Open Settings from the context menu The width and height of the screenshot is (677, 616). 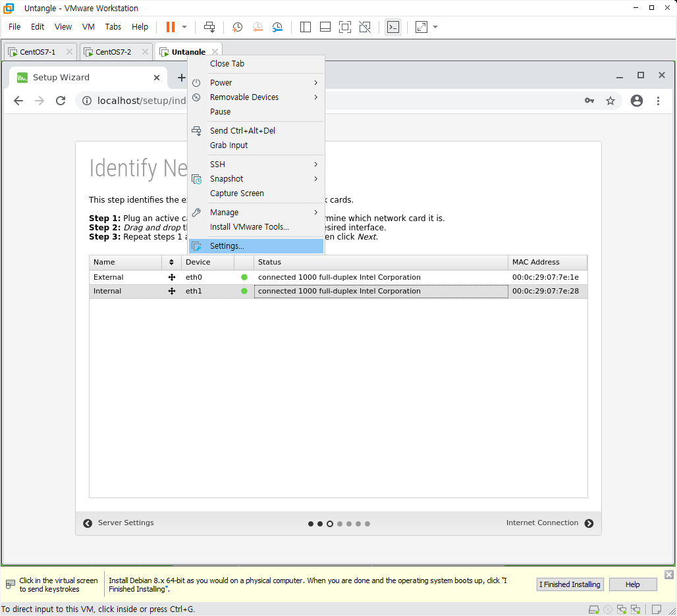[x=256, y=246]
